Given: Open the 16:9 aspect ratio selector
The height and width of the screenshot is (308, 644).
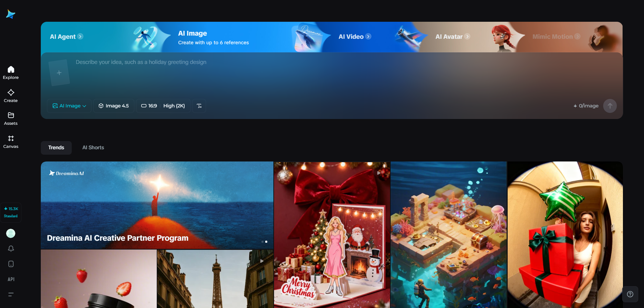Looking at the screenshot, I should [149, 106].
